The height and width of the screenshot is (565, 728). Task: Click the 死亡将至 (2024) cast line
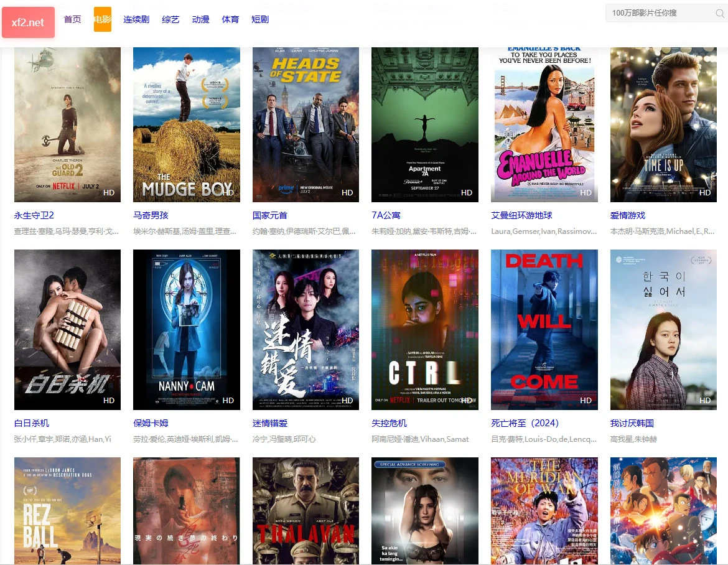544,439
